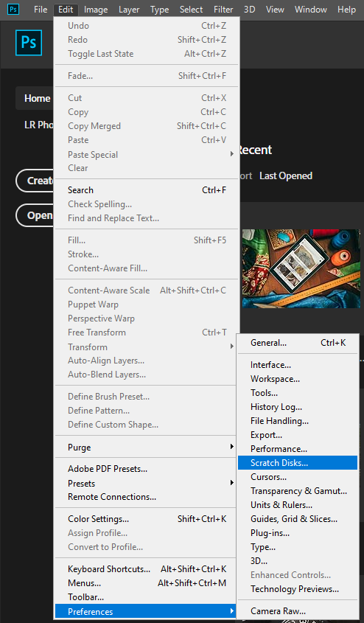Click the Photoshop title bar icon
The image size is (364, 623).
[x=13, y=9]
